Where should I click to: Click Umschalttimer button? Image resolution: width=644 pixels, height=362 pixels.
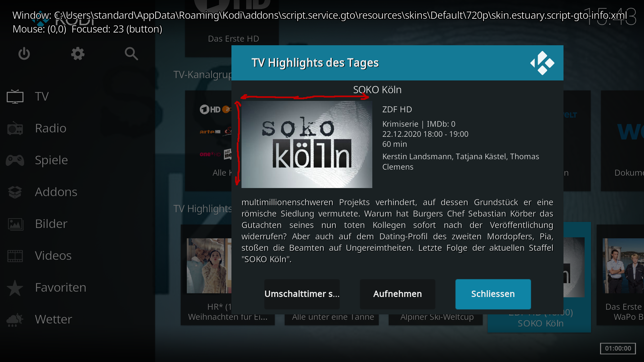click(x=302, y=294)
